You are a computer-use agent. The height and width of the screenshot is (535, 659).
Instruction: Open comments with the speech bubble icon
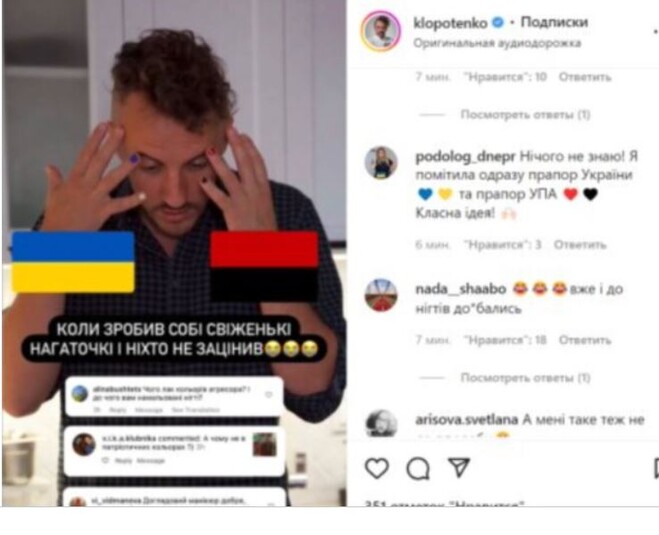tap(418, 468)
